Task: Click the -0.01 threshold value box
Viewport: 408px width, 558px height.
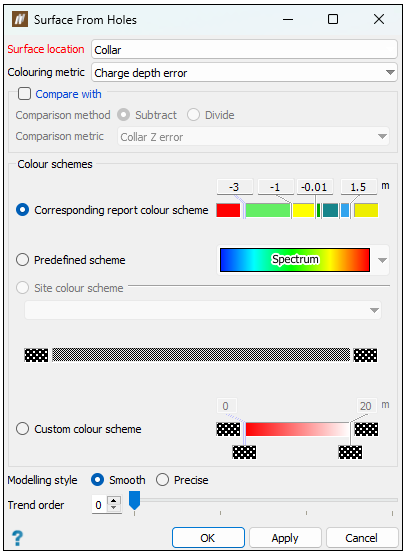Action: pos(315,187)
